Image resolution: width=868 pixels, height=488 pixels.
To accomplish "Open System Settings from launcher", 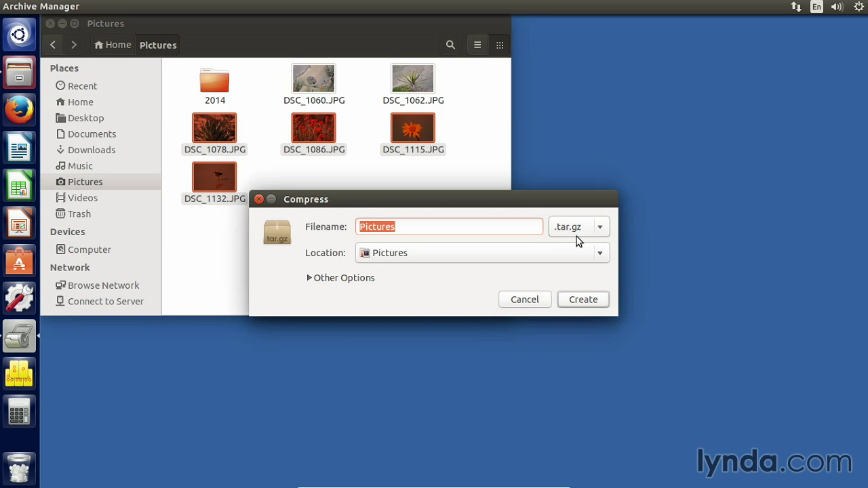I will click(19, 298).
